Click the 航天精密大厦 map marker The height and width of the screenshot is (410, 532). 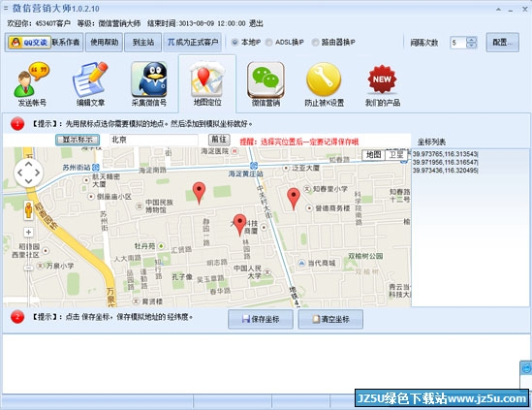pyautogui.click(x=86, y=180)
